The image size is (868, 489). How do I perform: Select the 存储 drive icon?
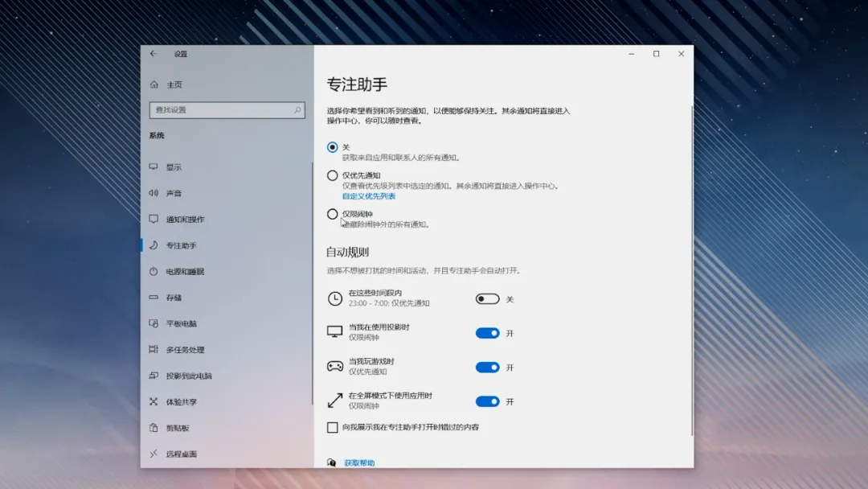(154, 297)
